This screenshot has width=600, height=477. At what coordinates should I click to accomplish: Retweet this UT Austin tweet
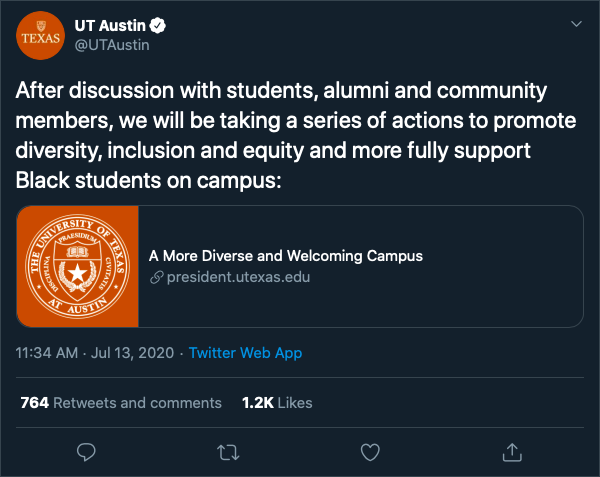228,452
